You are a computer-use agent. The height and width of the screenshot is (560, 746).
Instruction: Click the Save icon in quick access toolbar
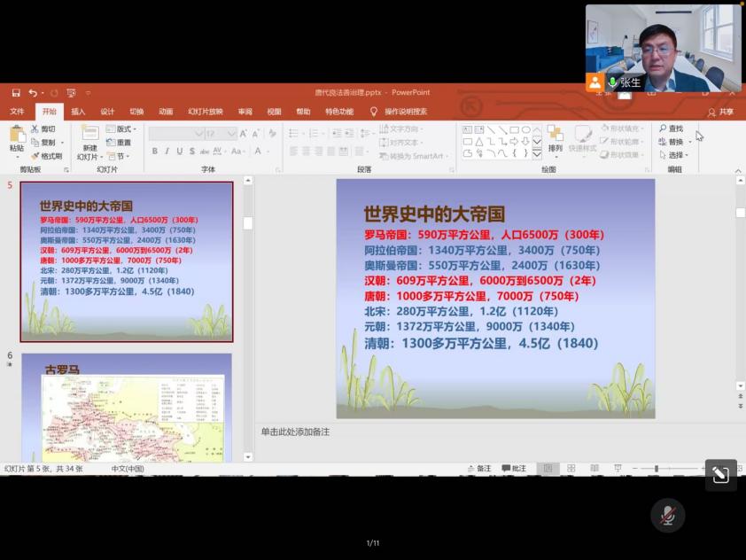(x=16, y=92)
